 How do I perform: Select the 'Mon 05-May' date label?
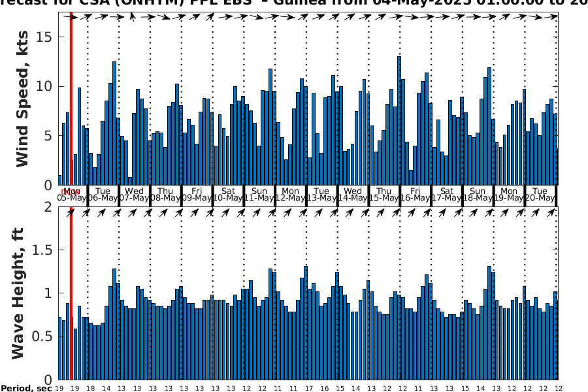72,194
